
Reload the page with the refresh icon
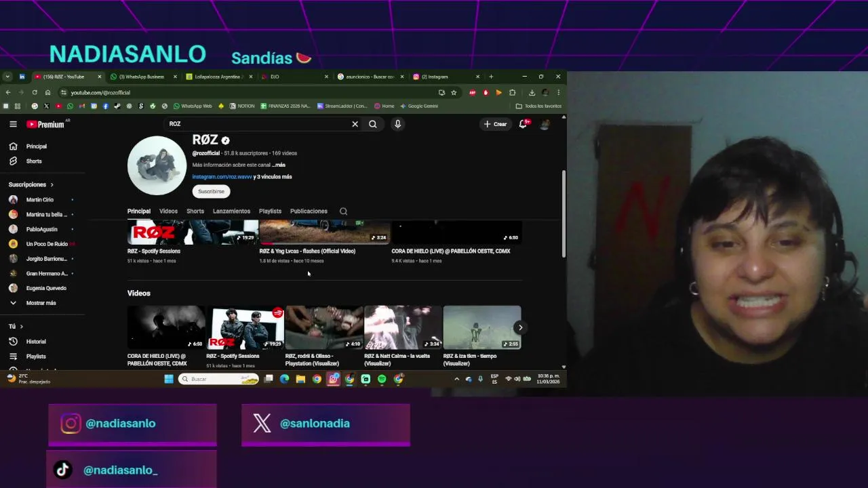pos(35,93)
